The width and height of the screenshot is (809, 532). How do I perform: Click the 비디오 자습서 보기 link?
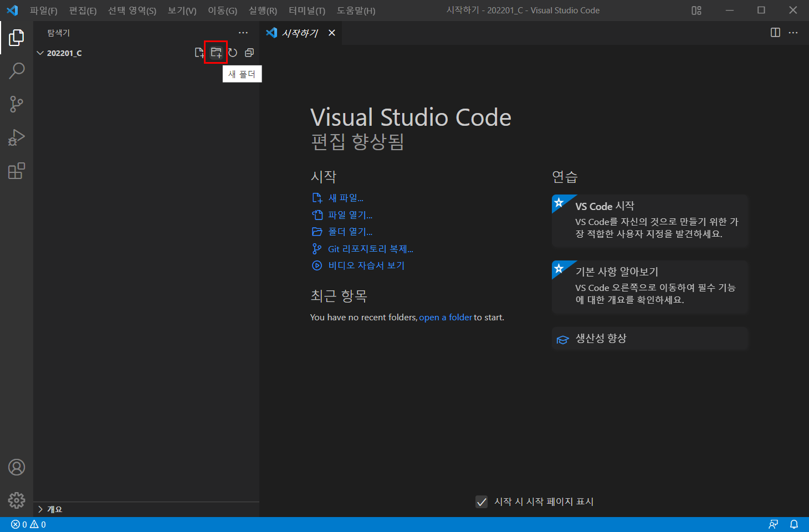pos(359,265)
